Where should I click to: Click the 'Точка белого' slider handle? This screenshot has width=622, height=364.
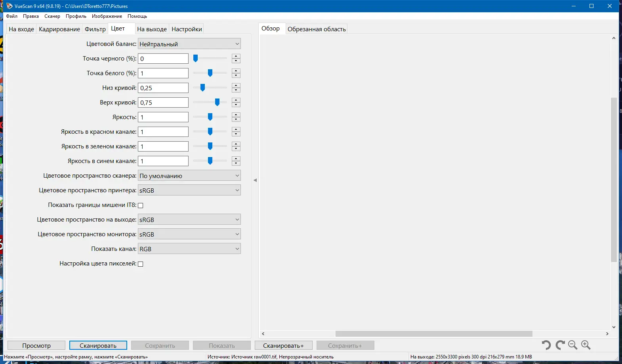click(210, 73)
